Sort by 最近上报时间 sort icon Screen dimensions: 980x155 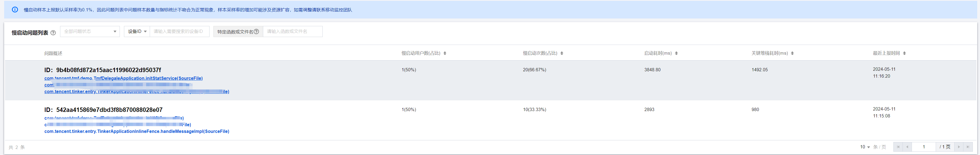[x=904, y=53]
